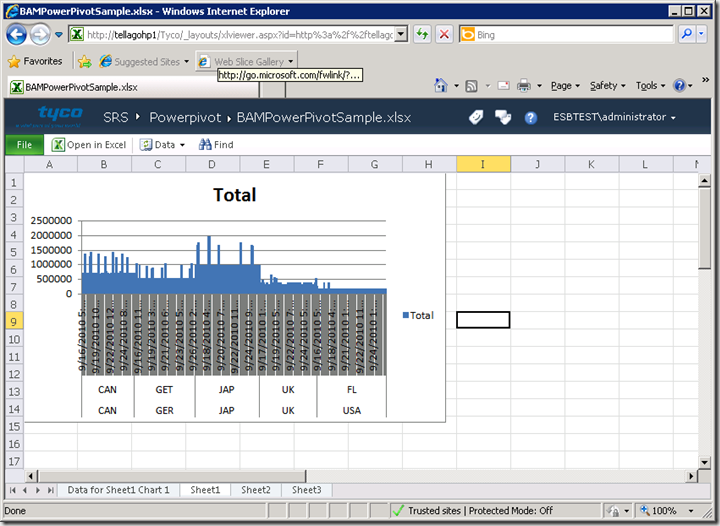Click the address bar URL field
720x526 pixels.
coord(232,35)
